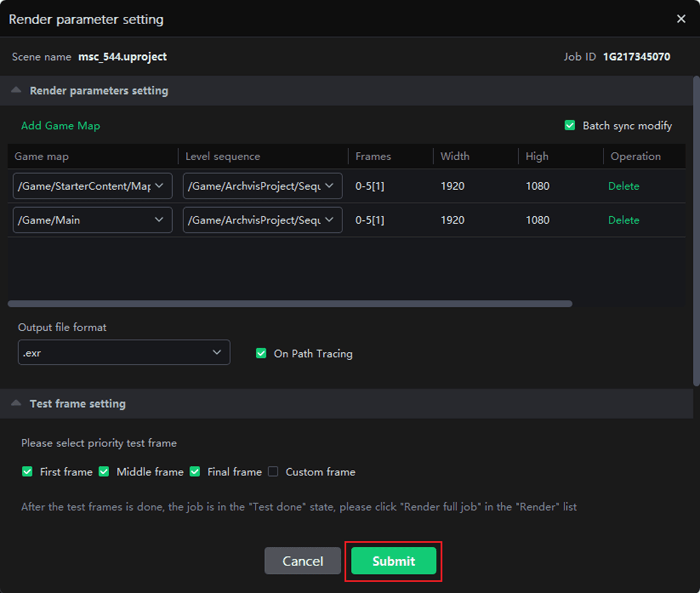Click the Cancel button
Viewport: 700px width, 593px height.
click(x=302, y=561)
